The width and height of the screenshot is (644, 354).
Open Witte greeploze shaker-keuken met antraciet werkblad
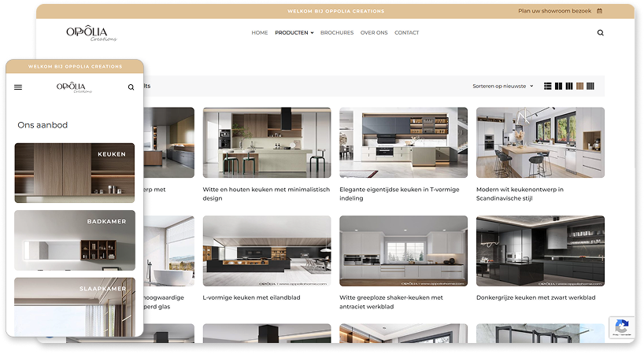pyautogui.click(x=391, y=302)
